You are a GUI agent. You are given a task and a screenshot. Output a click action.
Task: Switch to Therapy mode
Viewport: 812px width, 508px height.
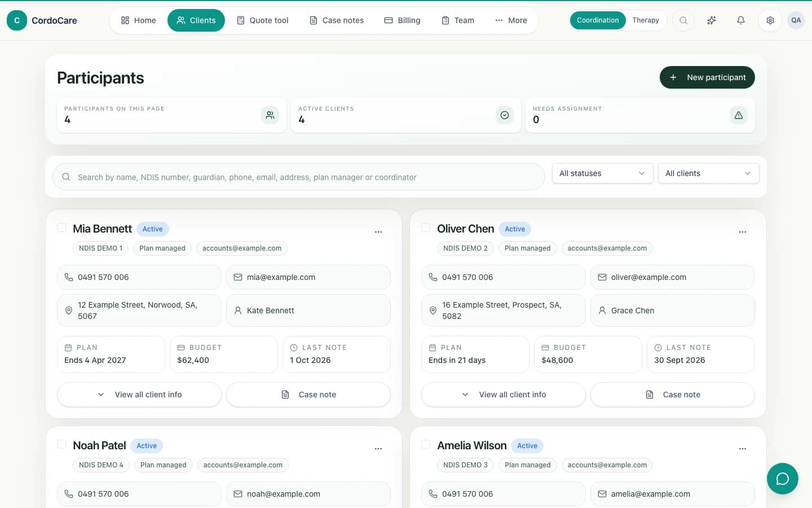coord(646,20)
